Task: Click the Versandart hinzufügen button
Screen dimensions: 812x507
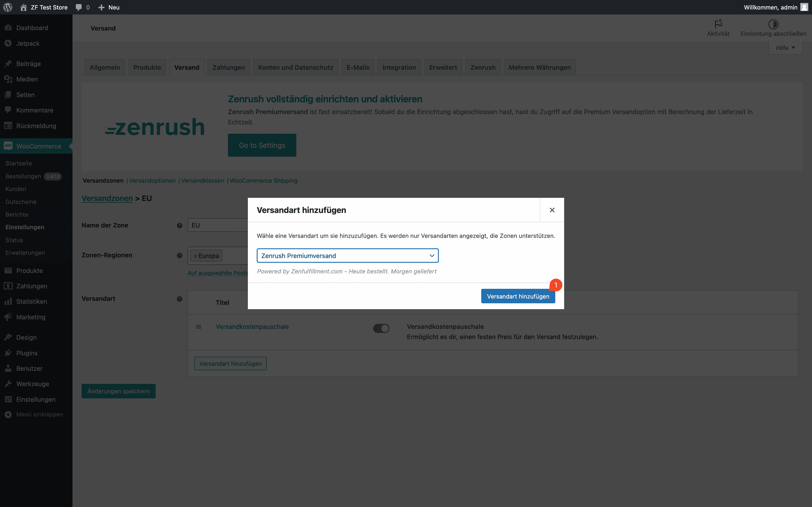Action: click(x=517, y=296)
